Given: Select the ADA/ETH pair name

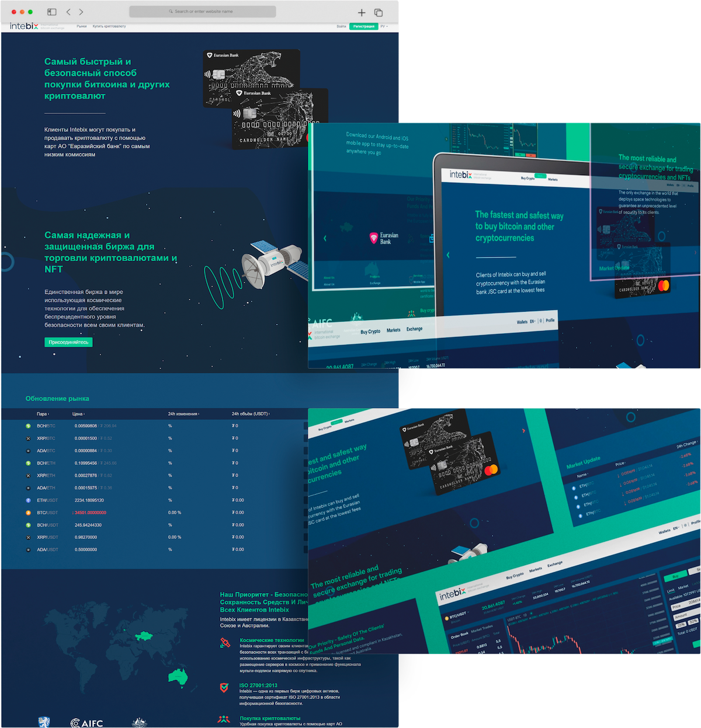Looking at the screenshot, I should click(46, 488).
